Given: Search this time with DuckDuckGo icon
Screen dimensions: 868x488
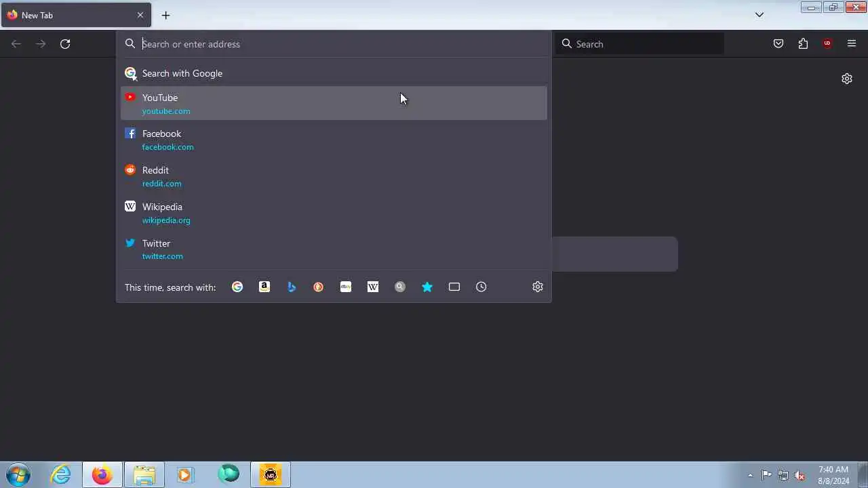Looking at the screenshot, I should [319, 287].
